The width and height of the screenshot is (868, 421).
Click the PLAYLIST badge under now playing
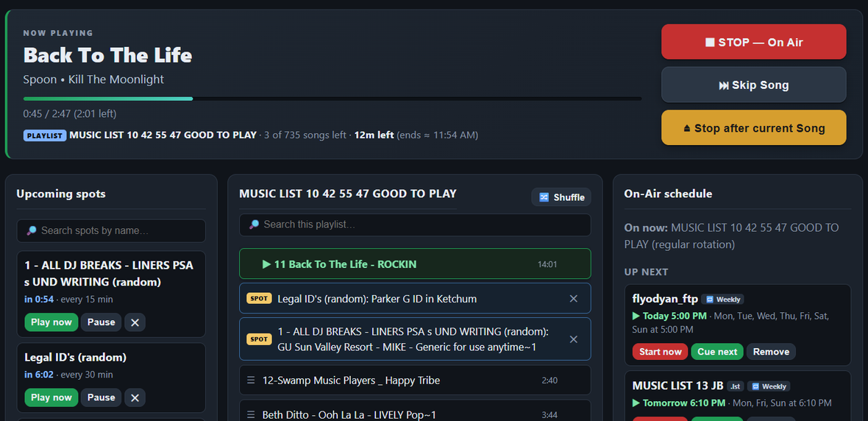[x=45, y=135]
